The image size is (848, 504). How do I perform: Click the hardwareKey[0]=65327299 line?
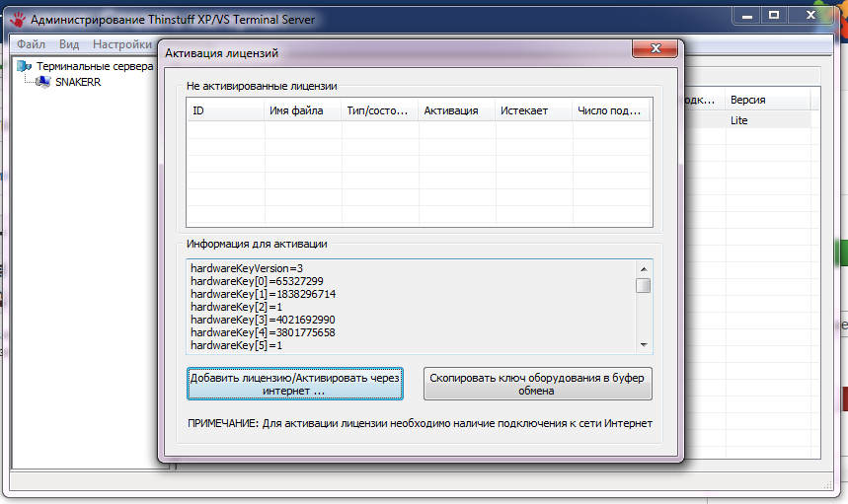pyautogui.click(x=257, y=281)
